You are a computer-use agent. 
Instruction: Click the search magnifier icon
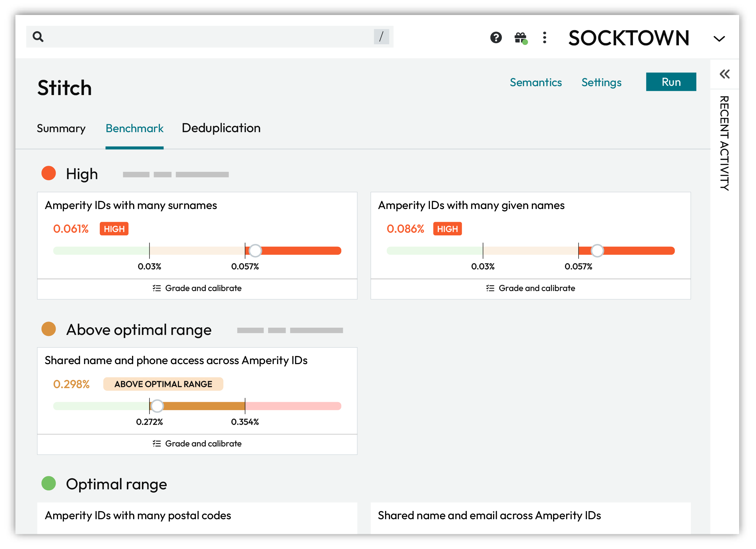(39, 36)
